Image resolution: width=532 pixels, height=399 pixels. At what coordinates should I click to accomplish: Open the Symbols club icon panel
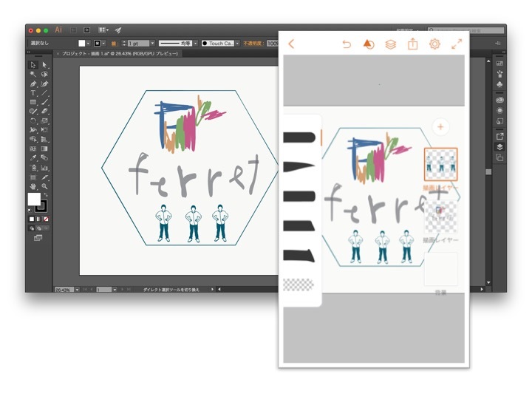[x=499, y=84]
